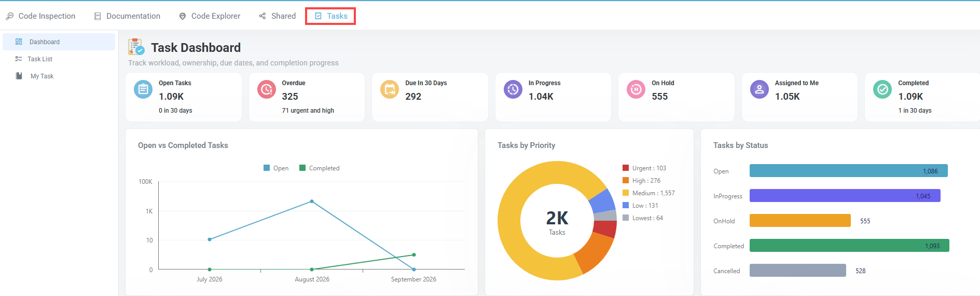Image resolution: width=980 pixels, height=296 pixels.
Task: Click the On Hold value 555 in card
Action: (x=660, y=97)
